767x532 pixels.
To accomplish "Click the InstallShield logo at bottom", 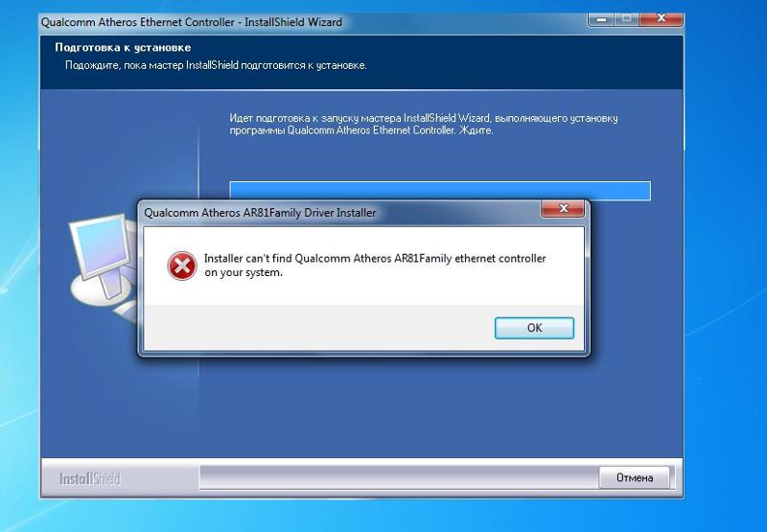I will [x=89, y=478].
